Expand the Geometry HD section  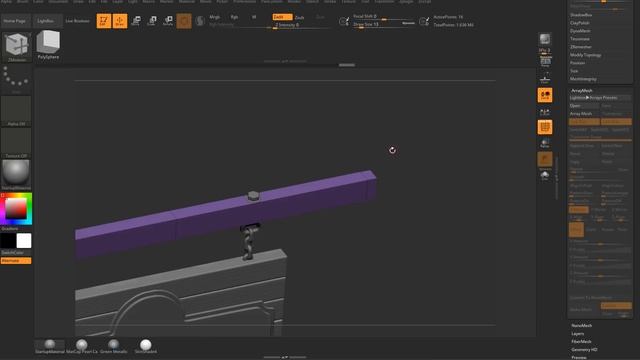tap(584, 350)
